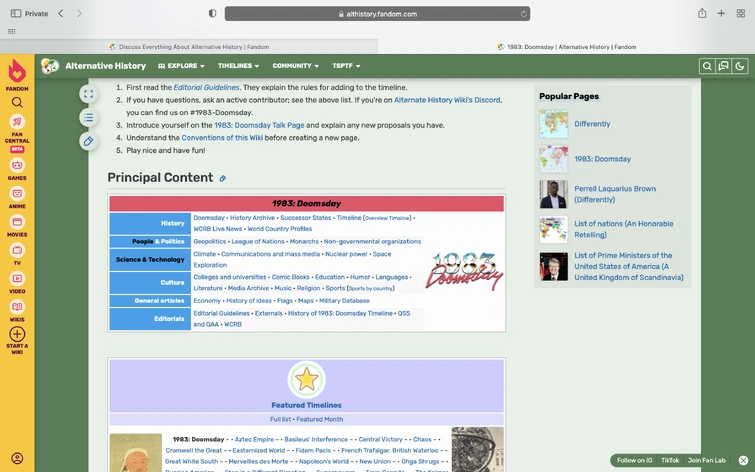Open the Discussions icon in wiki header

pyautogui.click(x=723, y=66)
